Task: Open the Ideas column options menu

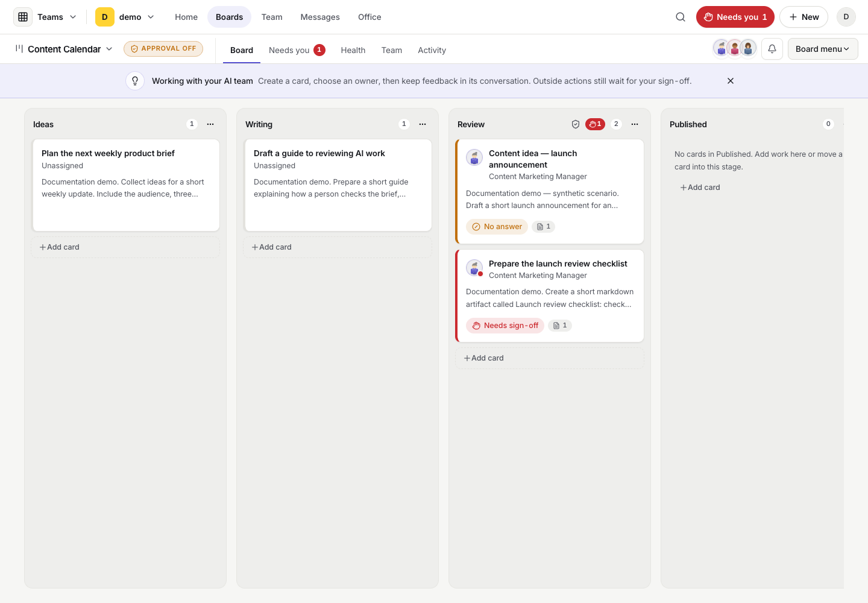Action: pos(210,124)
